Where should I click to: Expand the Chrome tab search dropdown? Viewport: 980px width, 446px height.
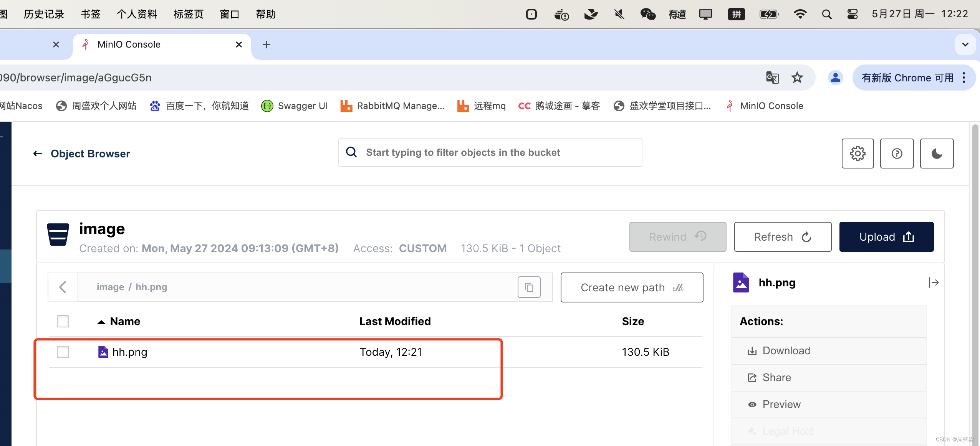pyautogui.click(x=965, y=45)
